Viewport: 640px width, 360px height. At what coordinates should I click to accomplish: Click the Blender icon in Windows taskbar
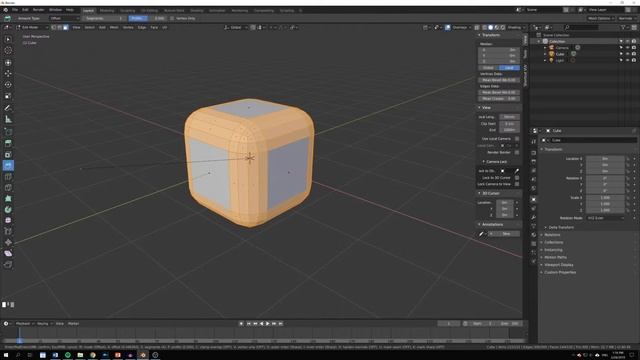click(143, 355)
